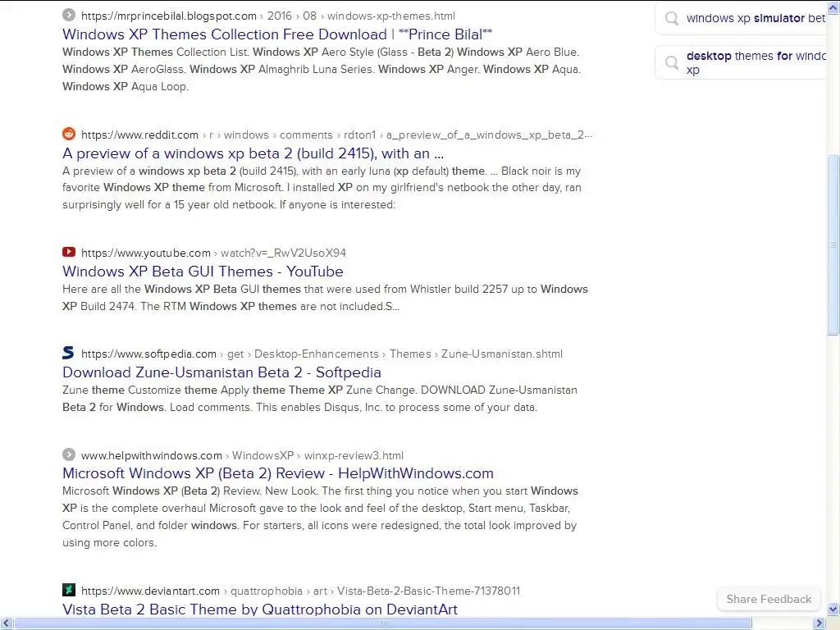Click the Reddit favicon icon
The height and width of the screenshot is (630, 840).
[69, 134]
